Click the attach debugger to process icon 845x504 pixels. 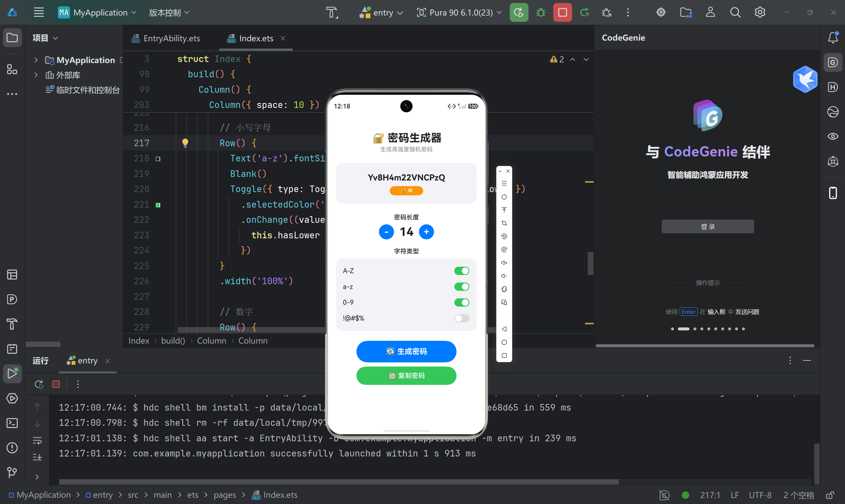coord(606,13)
